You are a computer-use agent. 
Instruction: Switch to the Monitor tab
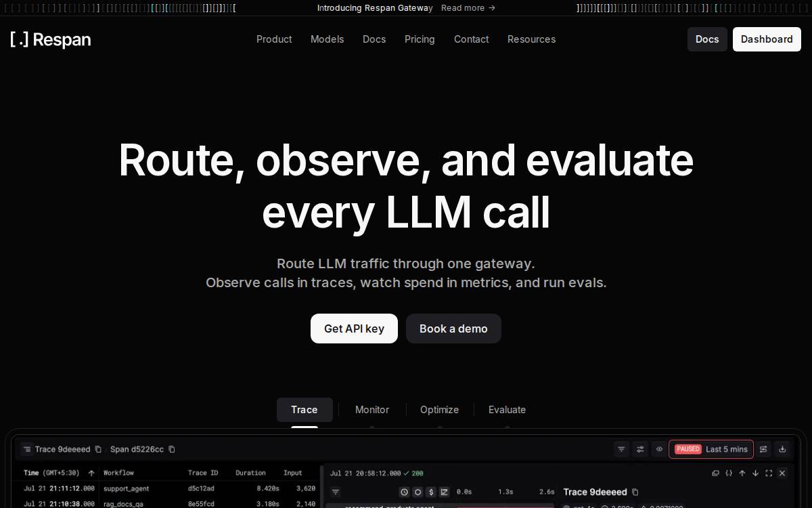(x=372, y=410)
